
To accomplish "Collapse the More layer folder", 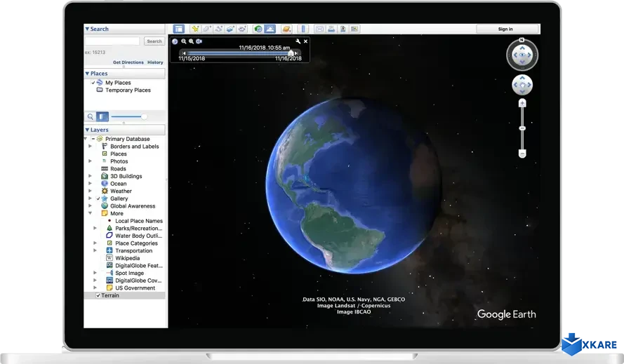I will point(90,214).
